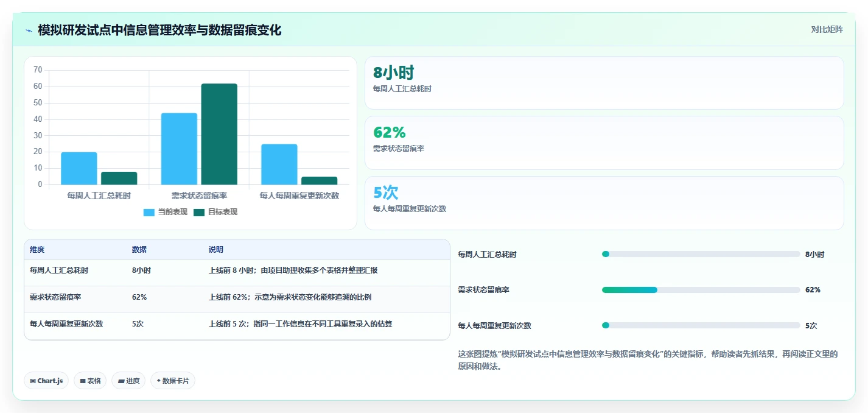
Task: Click the summary paragraph starting 这张图提炼
Action: pyautogui.click(x=648, y=361)
